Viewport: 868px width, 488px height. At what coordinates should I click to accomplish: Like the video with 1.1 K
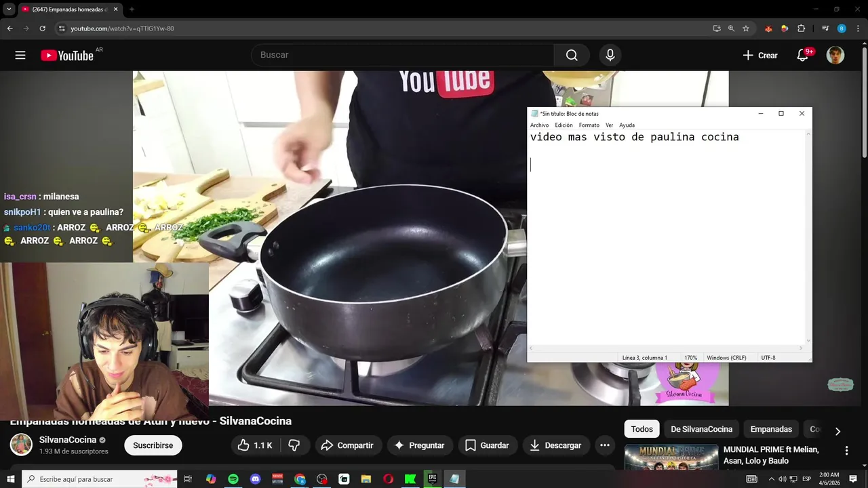pos(255,445)
